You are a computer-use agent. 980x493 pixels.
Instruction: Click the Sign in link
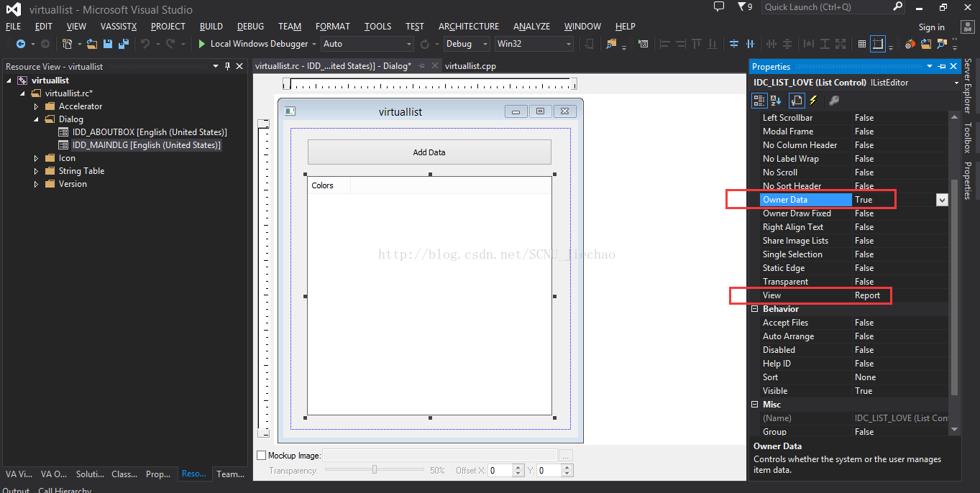pos(932,27)
